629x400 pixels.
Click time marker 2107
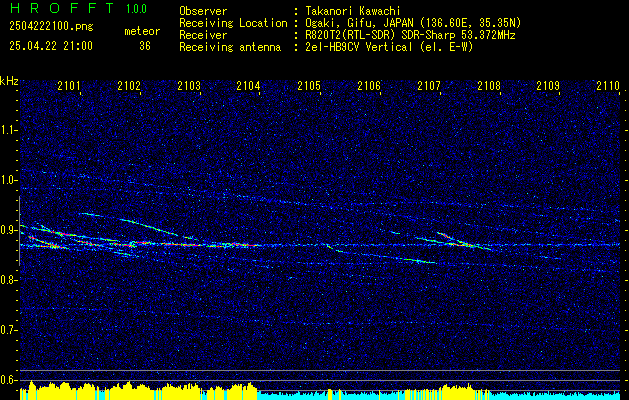tap(429, 85)
